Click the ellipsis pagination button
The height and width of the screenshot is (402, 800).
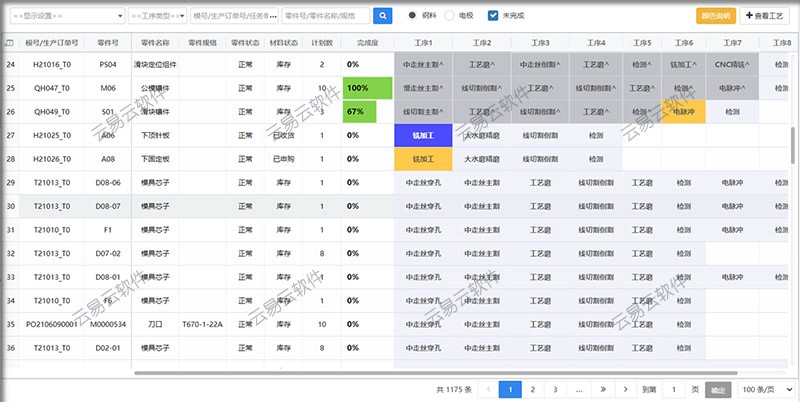(x=579, y=390)
